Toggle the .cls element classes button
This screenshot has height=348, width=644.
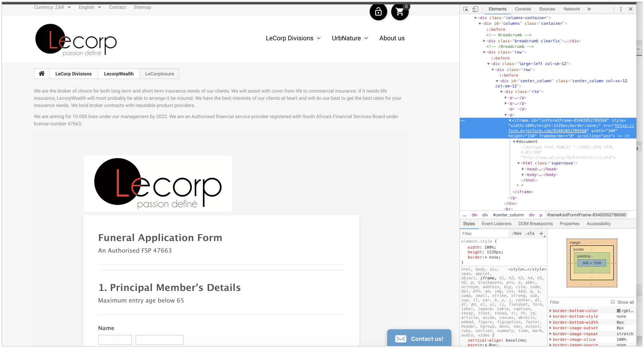click(530, 233)
